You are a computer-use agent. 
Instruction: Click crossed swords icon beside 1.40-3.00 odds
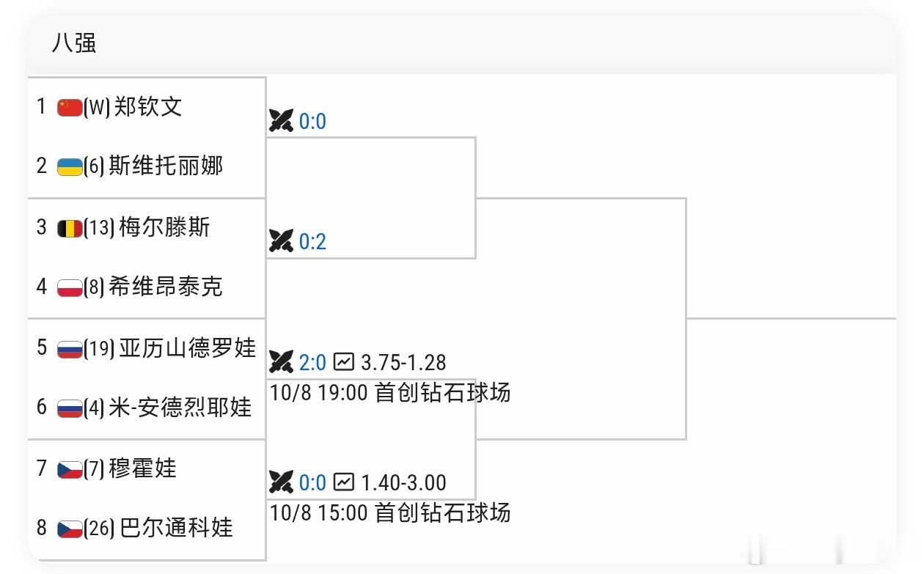(x=281, y=482)
